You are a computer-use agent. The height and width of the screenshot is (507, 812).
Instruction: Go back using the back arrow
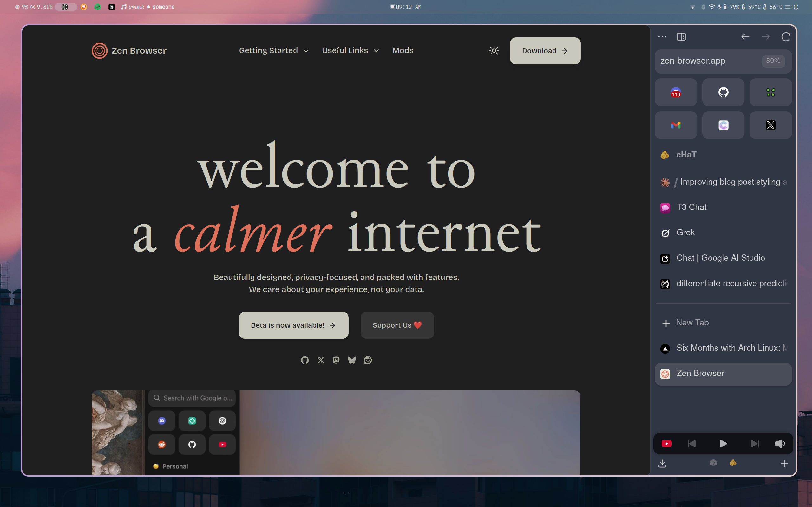click(x=745, y=36)
